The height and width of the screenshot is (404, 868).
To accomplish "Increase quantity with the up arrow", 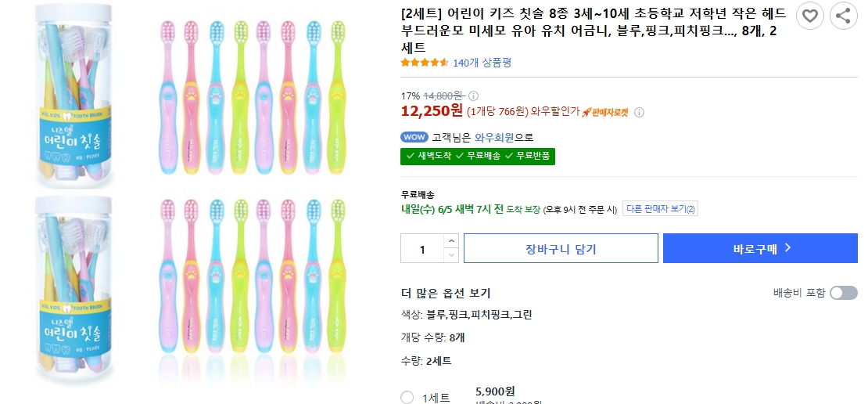I will [x=452, y=240].
